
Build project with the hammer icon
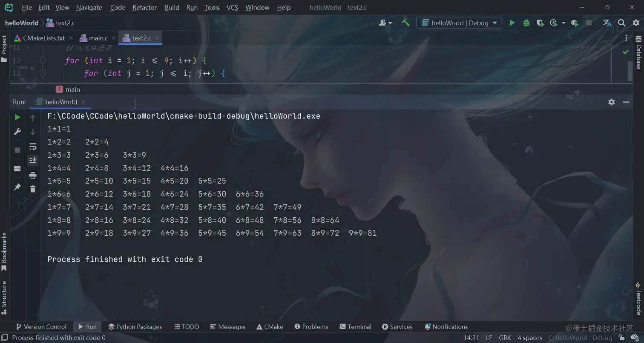click(x=405, y=23)
